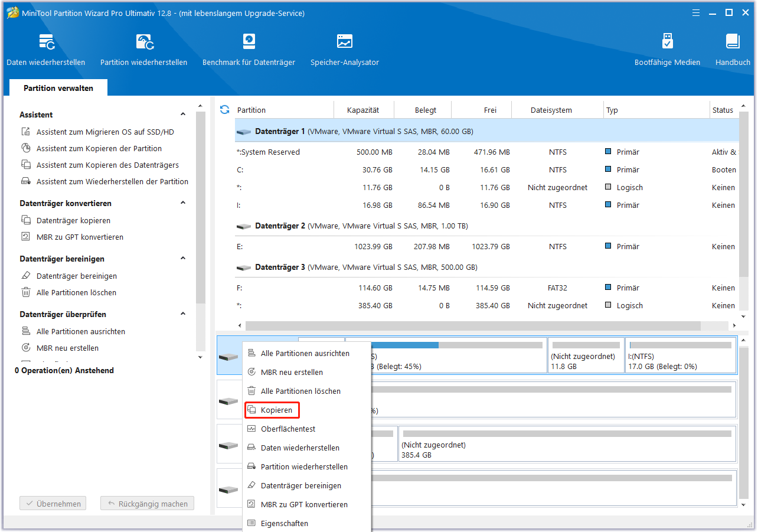Open Bootfähige Medien builder
758x532 pixels.
(667, 50)
